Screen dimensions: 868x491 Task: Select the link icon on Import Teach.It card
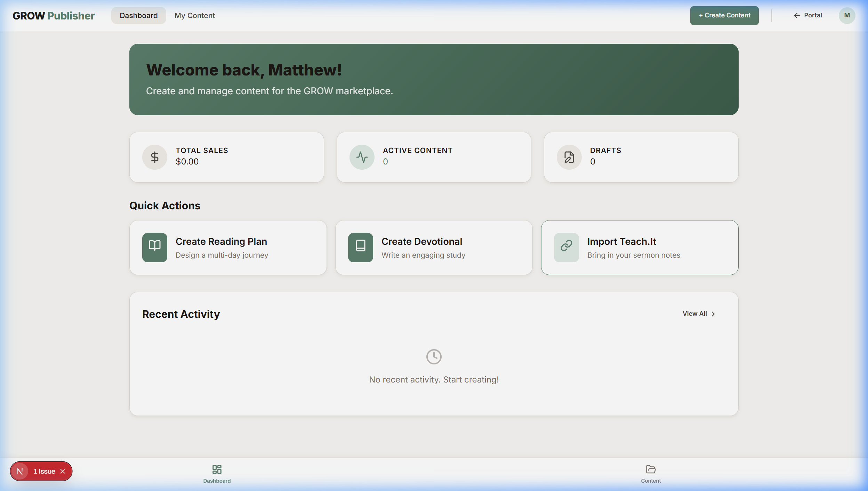click(x=565, y=247)
